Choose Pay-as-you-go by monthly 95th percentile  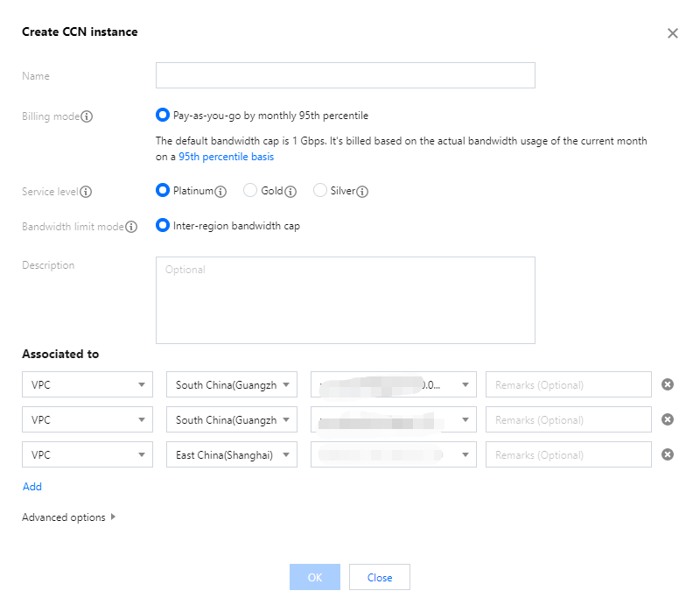(x=162, y=116)
